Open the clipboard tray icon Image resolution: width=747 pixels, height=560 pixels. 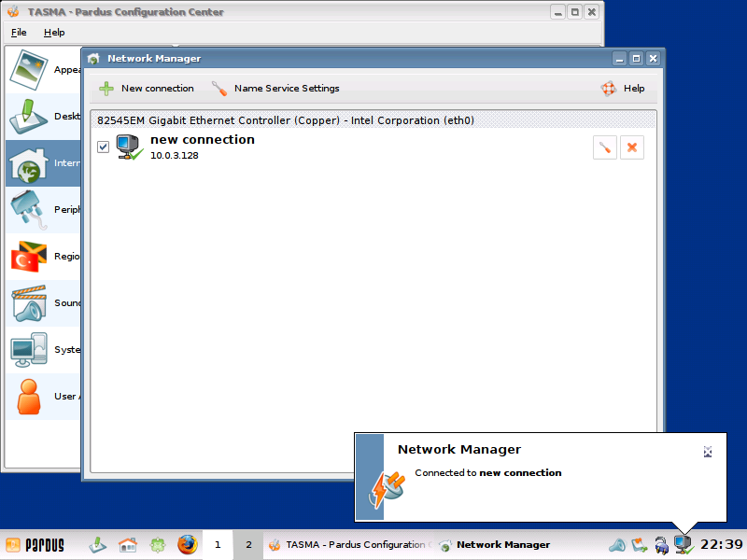640,545
